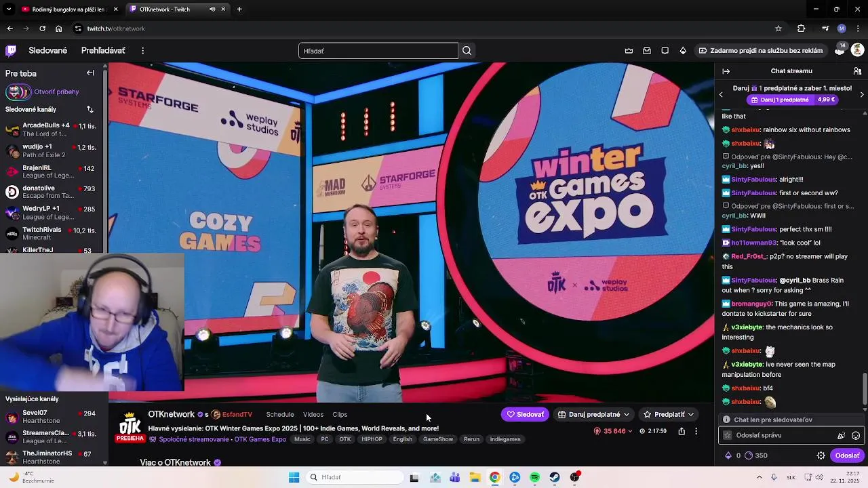Viewport: 868px width, 488px height.
Task: Open the notifications inbox icon
Action: pos(647,51)
